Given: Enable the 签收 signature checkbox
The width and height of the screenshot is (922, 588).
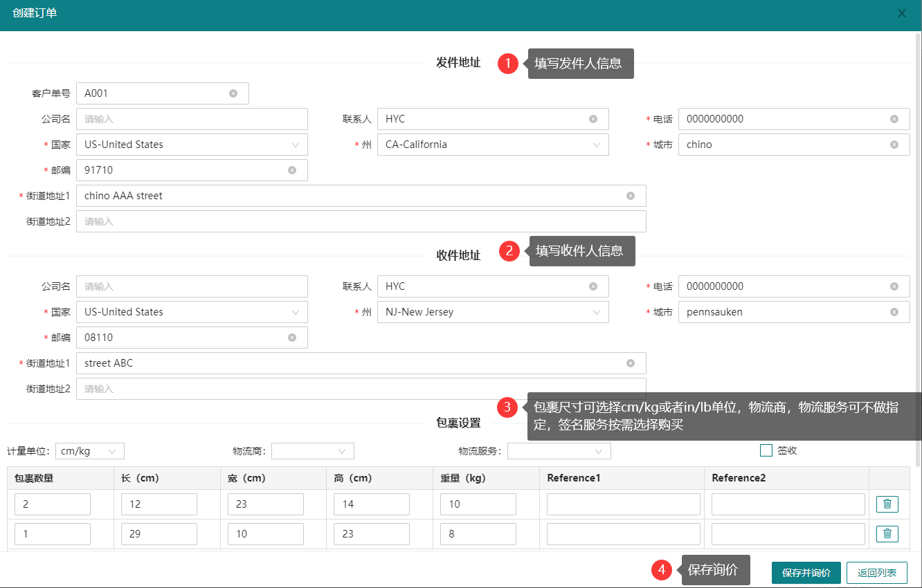Looking at the screenshot, I should pyautogui.click(x=766, y=450).
